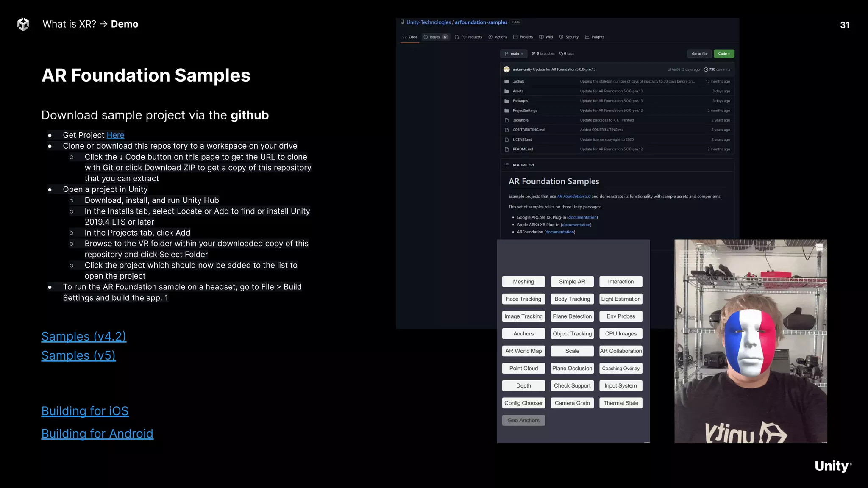This screenshot has width=868, height=488.
Task: Open the Building for Android link
Action: coord(97,433)
